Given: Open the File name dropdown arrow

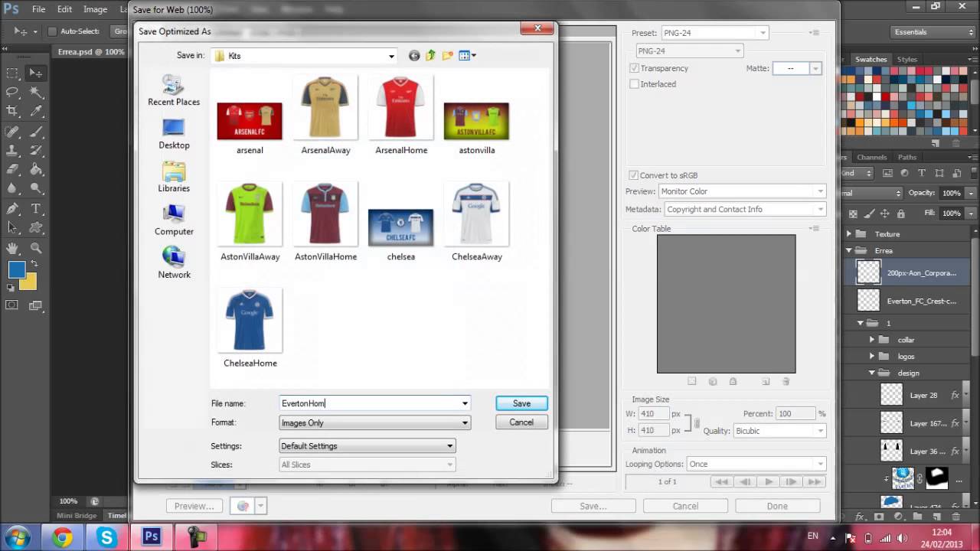Looking at the screenshot, I should point(465,403).
